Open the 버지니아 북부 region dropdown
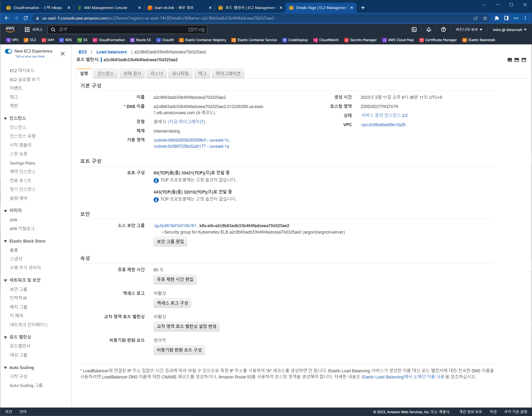Image resolution: width=532 pixels, height=416 pixels. [469, 30]
